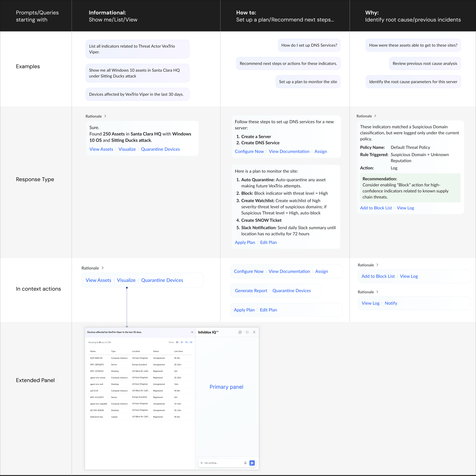Screen dimensions: 476x476
Task: Click Apply Plan under monitoring plan response
Action: (245, 242)
